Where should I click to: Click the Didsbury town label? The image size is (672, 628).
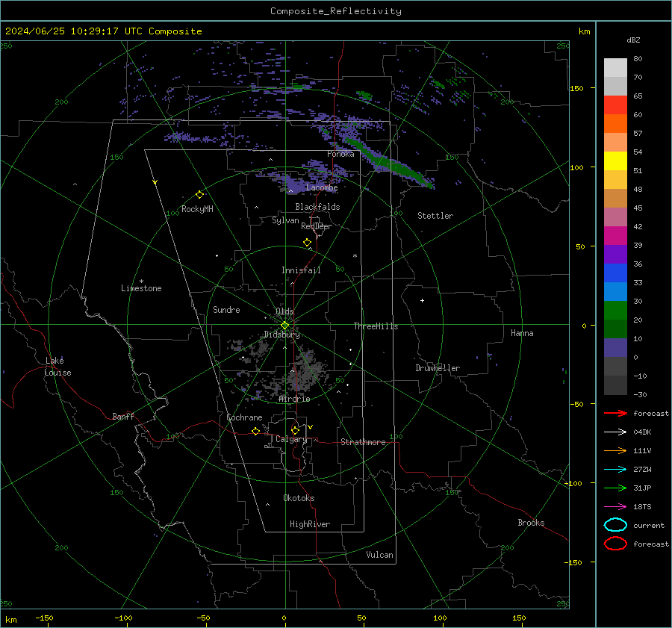(x=281, y=335)
